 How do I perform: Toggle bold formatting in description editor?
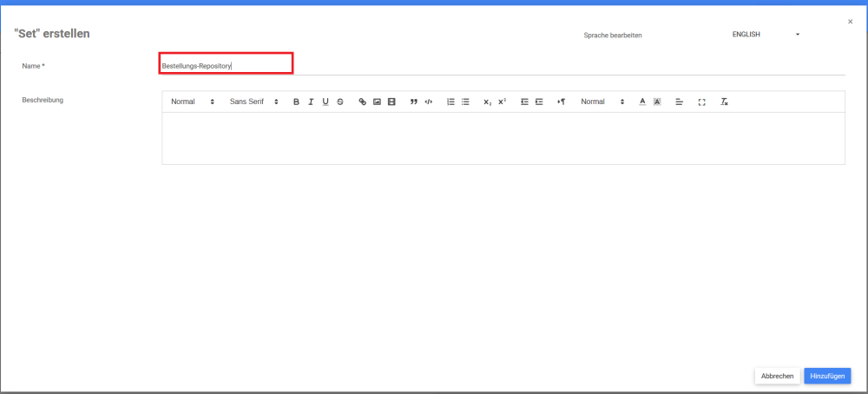pyautogui.click(x=296, y=102)
